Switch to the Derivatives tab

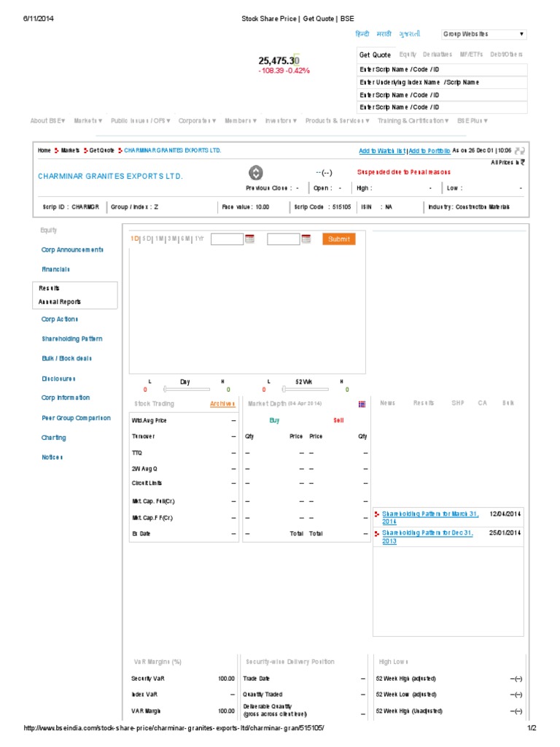(437, 54)
